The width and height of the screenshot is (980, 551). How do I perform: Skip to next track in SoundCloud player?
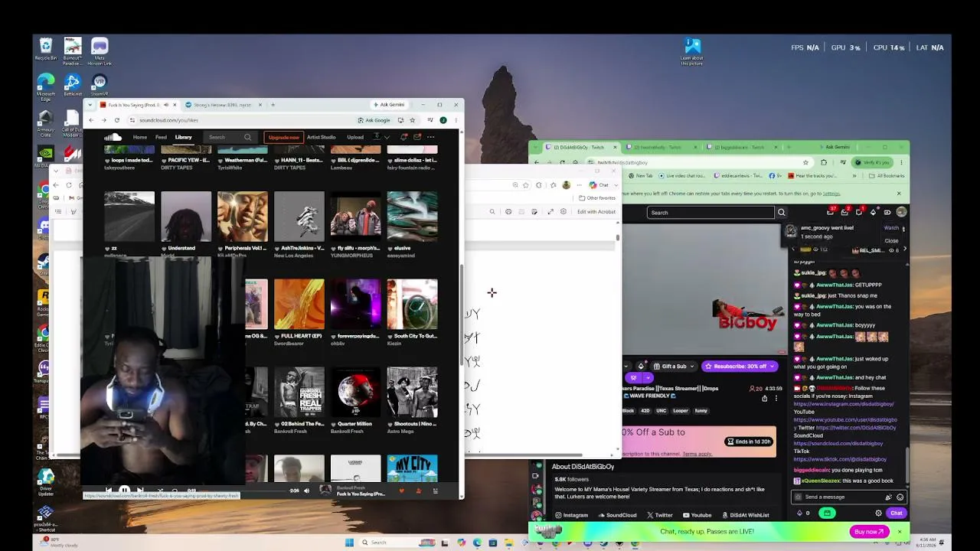140,491
